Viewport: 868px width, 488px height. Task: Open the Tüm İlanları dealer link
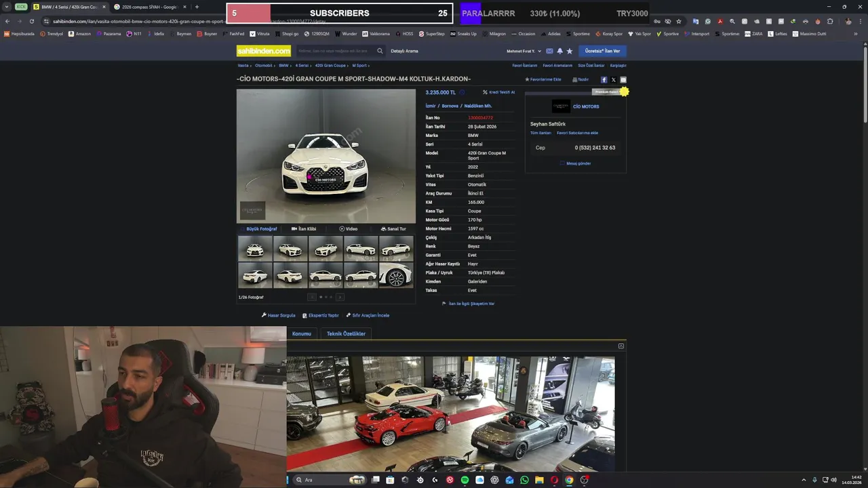(x=540, y=133)
